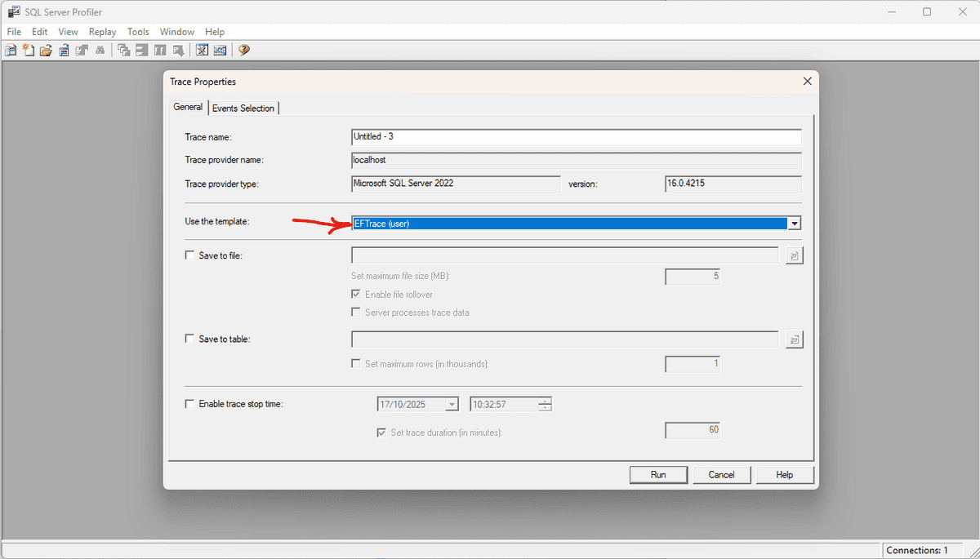This screenshot has height=559, width=980.
Task: Enable the Save to file option
Action: [189, 255]
